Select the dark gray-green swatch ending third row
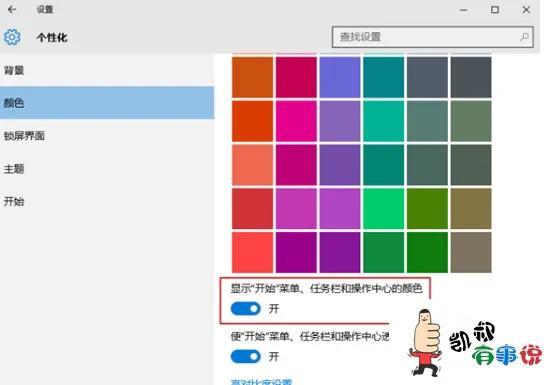This screenshot has height=385, width=554. pyautogui.click(x=471, y=165)
